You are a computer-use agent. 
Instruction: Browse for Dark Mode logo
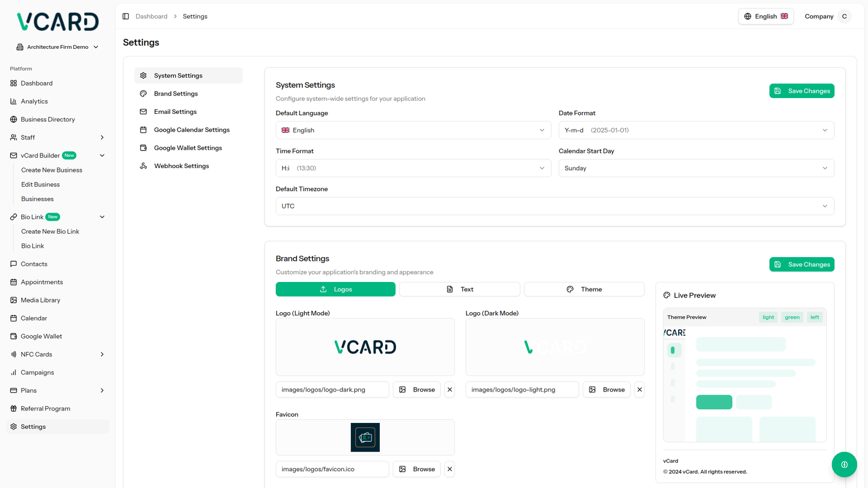click(607, 389)
